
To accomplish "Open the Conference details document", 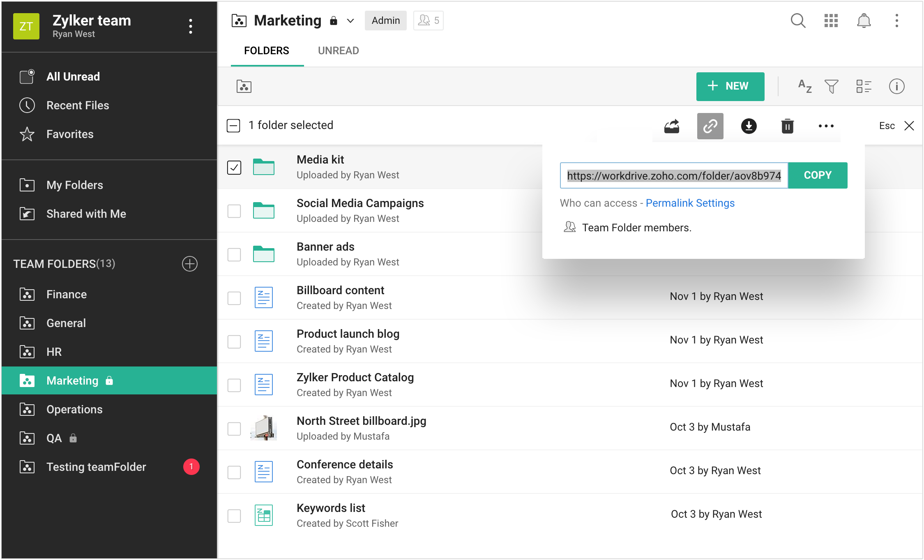I will (345, 464).
